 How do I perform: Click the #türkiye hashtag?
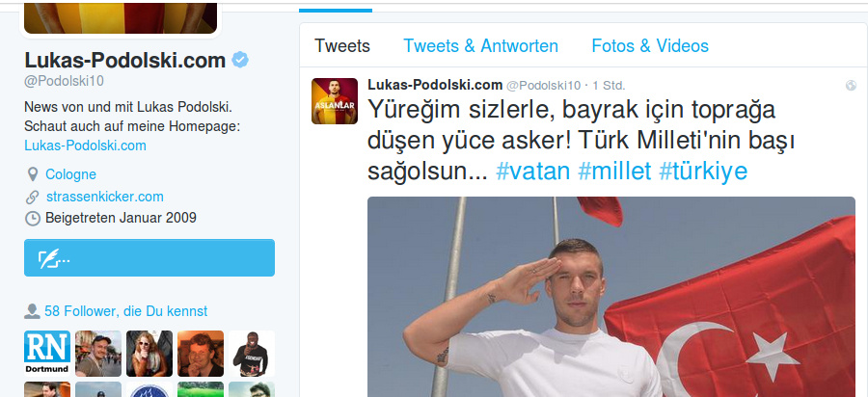coord(703,172)
